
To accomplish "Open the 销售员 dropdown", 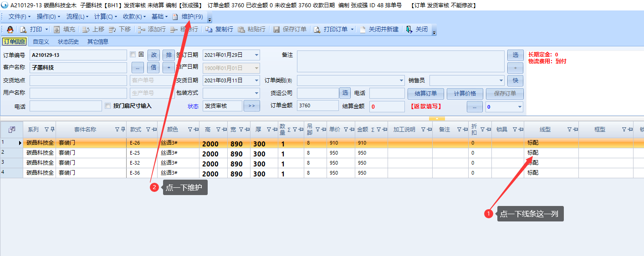I will [501, 80].
